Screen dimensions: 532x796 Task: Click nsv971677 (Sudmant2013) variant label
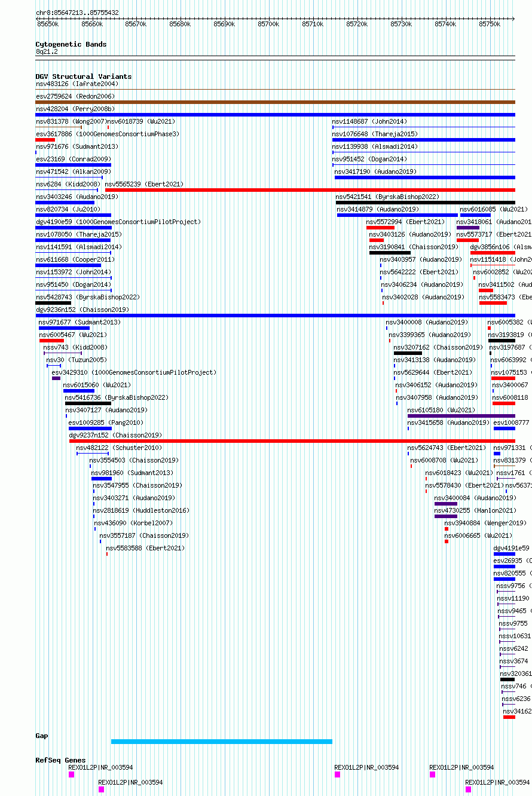(x=80, y=322)
